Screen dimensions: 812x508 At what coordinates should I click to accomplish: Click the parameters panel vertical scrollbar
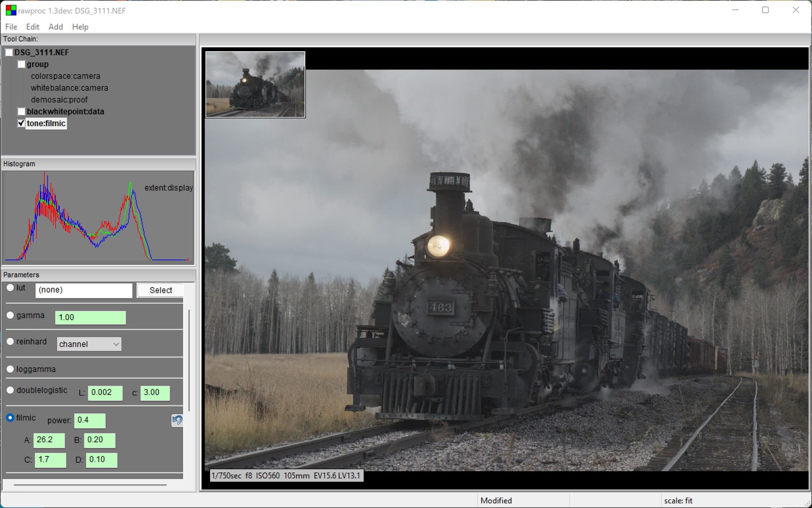(x=189, y=360)
